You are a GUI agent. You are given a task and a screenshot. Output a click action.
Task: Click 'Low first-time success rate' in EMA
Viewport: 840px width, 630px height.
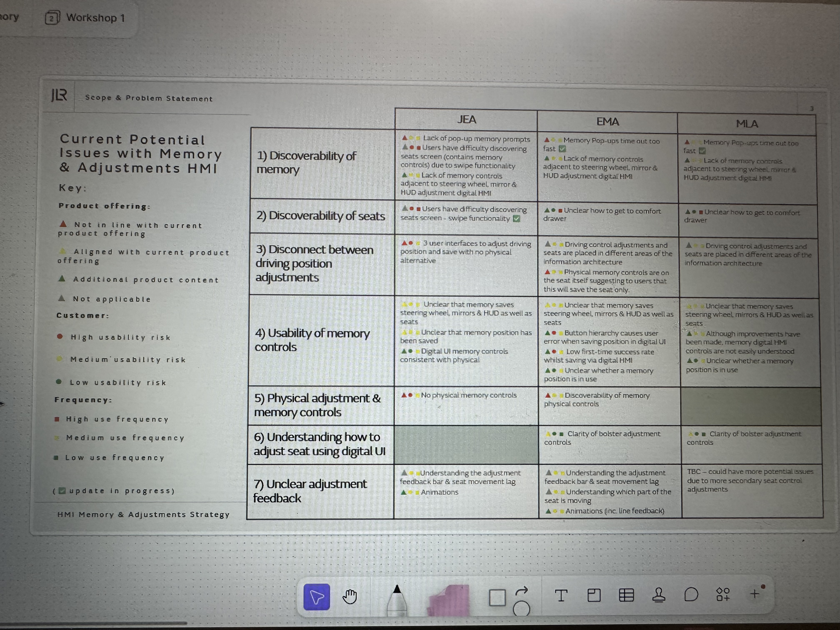pos(599,356)
